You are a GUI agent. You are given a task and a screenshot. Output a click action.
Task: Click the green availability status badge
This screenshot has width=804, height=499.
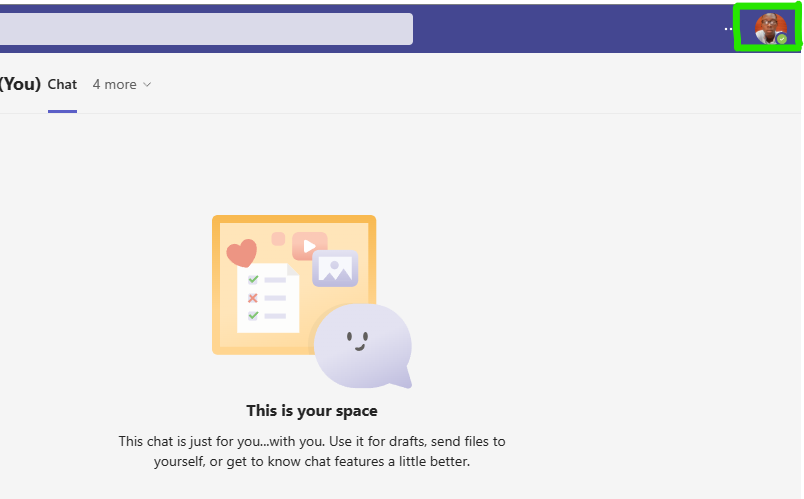pos(782,39)
